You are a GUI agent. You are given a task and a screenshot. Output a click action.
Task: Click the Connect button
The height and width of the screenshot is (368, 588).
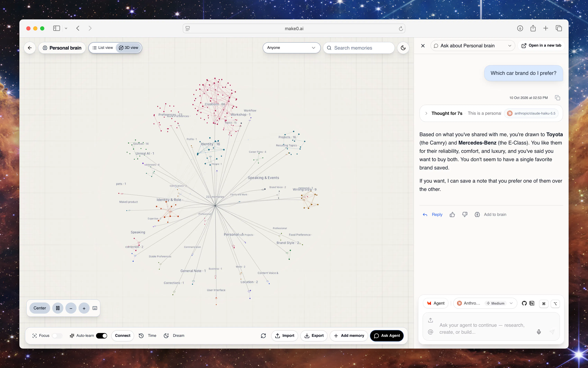click(x=123, y=336)
